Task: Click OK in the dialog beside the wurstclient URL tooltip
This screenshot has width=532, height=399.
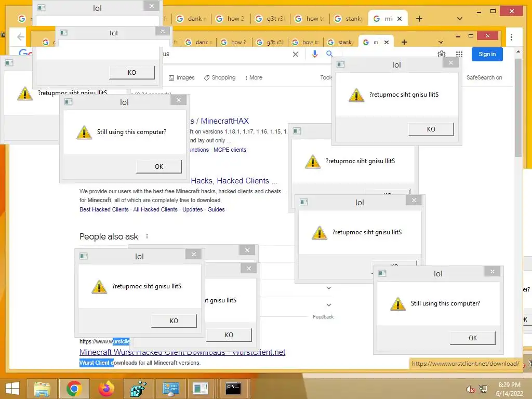Action: [473, 338]
